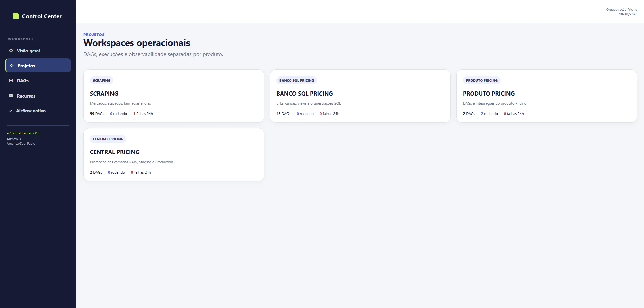
Task: Go to the DAGs section
Action: click(38, 81)
